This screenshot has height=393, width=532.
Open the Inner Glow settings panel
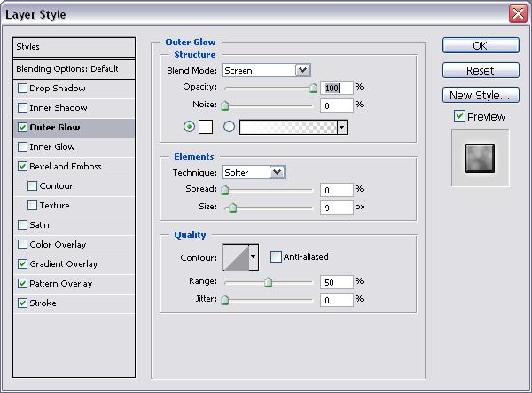[x=52, y=147]
